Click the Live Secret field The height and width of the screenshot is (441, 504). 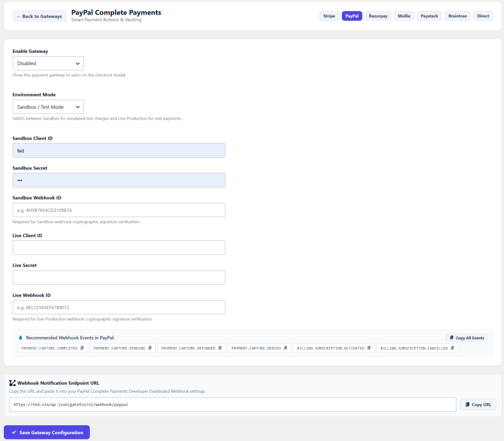(119, 277)
